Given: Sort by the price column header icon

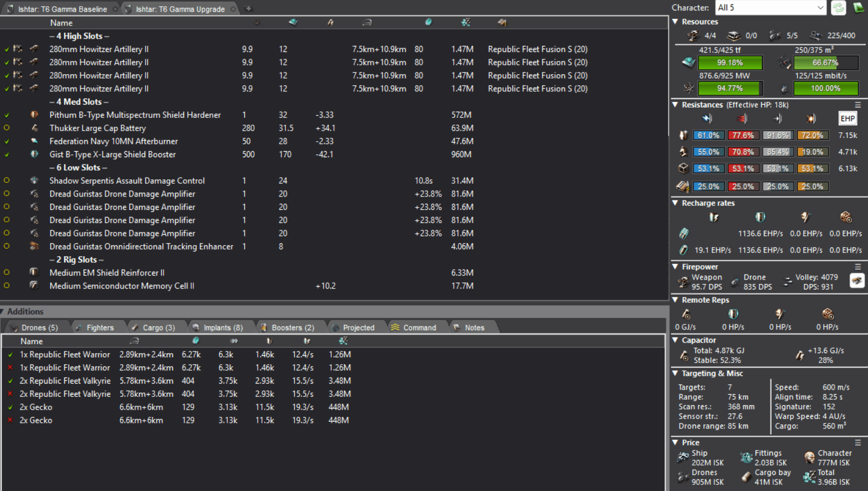Looking at the screenshot, I should coord(466,22).
